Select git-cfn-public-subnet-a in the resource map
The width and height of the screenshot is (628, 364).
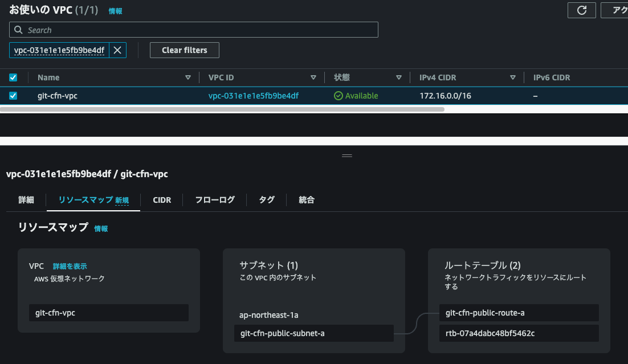pyautogui.click(x=313, y=333)
